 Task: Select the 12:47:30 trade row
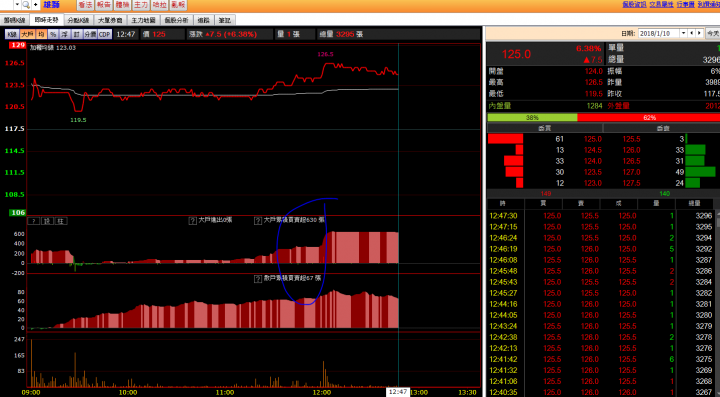click(602, 216)
